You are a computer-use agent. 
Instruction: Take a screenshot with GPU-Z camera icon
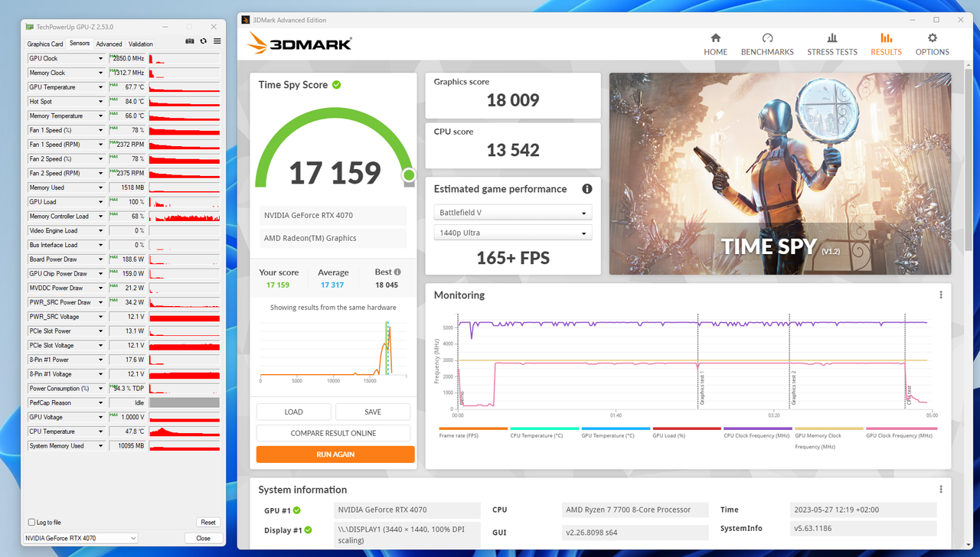tap(189, 41)
